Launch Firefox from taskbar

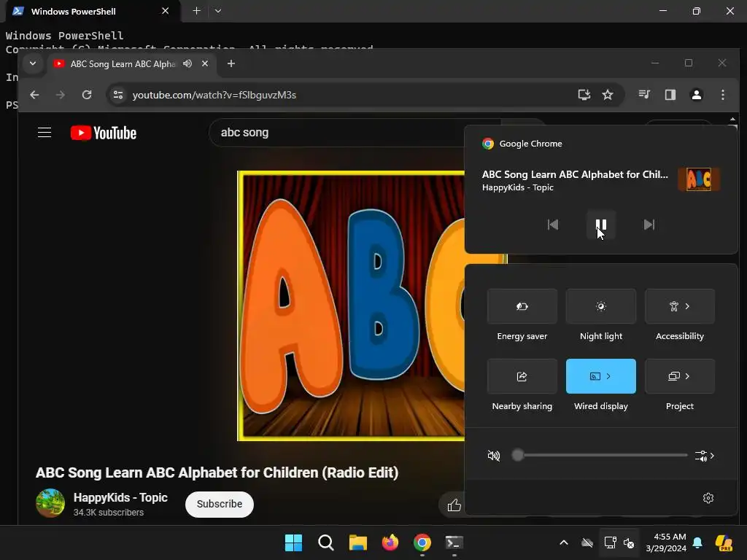click(390, 542)
